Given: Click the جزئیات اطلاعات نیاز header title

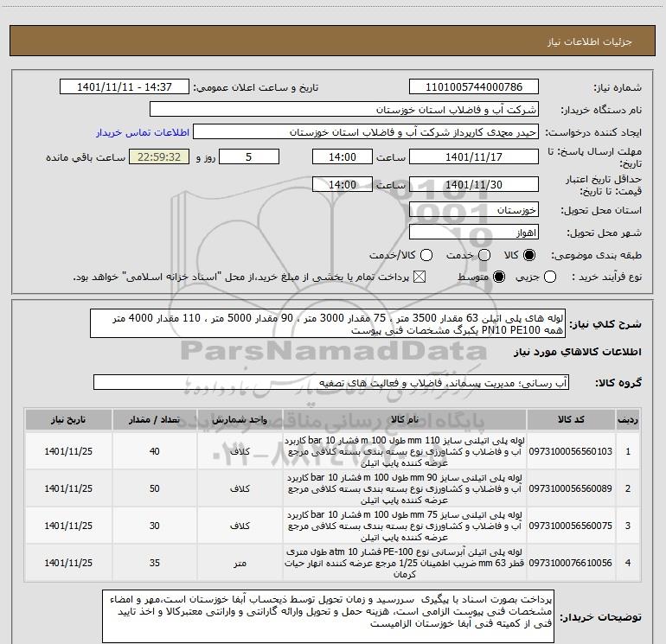Looking at the screenshot, I should pyautogui.click(x=590, y=41).
